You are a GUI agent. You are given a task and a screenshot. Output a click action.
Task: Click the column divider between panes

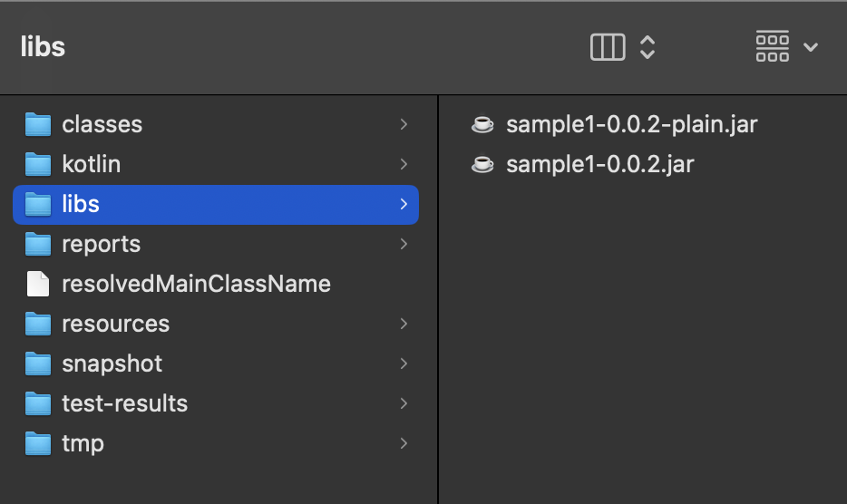click(x=438, y=299)
